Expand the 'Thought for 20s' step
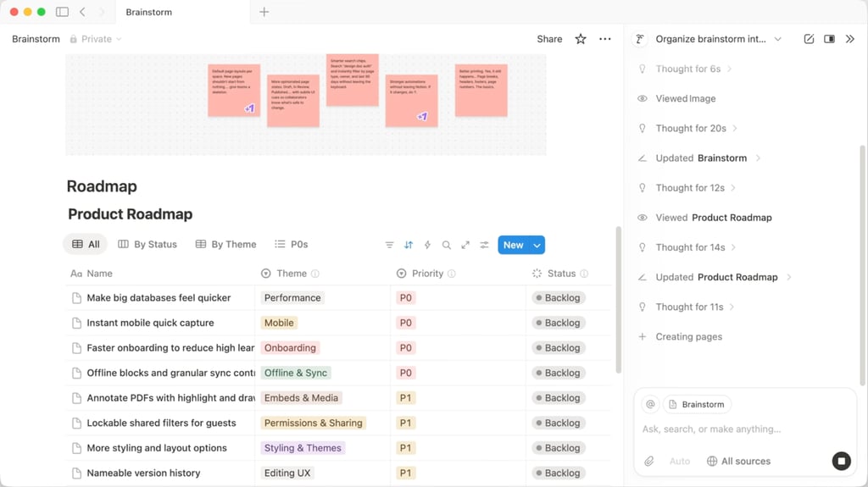The image size is (868, 487). pos(691,129)
